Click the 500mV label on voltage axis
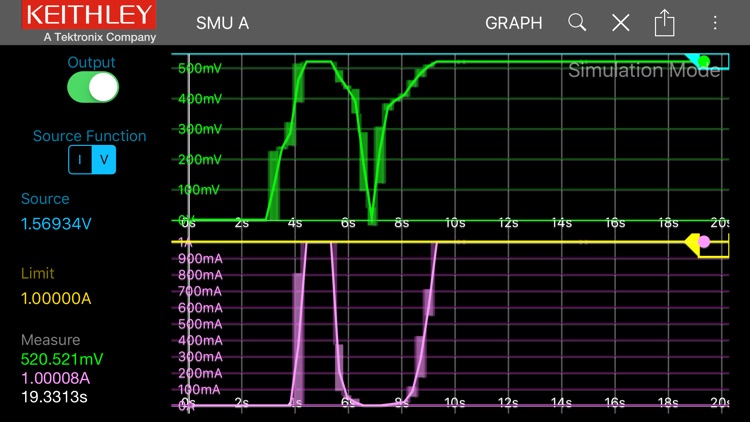 click(198, 69)
